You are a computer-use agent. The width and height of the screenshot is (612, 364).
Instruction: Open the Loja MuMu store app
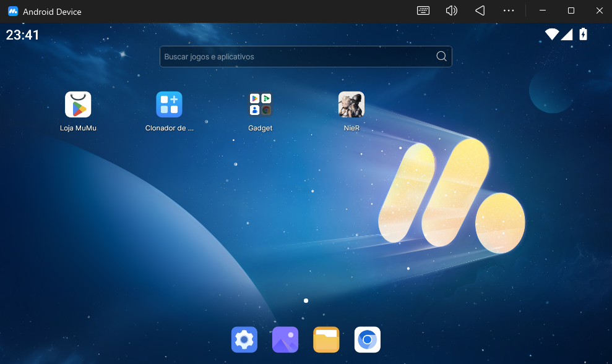(78, 104)
